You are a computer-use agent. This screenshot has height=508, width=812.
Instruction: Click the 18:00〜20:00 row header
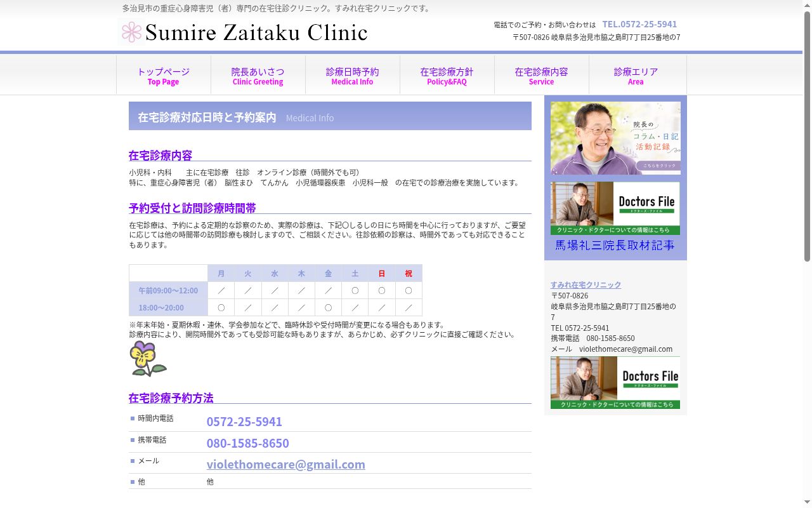[x=168, y=307]
